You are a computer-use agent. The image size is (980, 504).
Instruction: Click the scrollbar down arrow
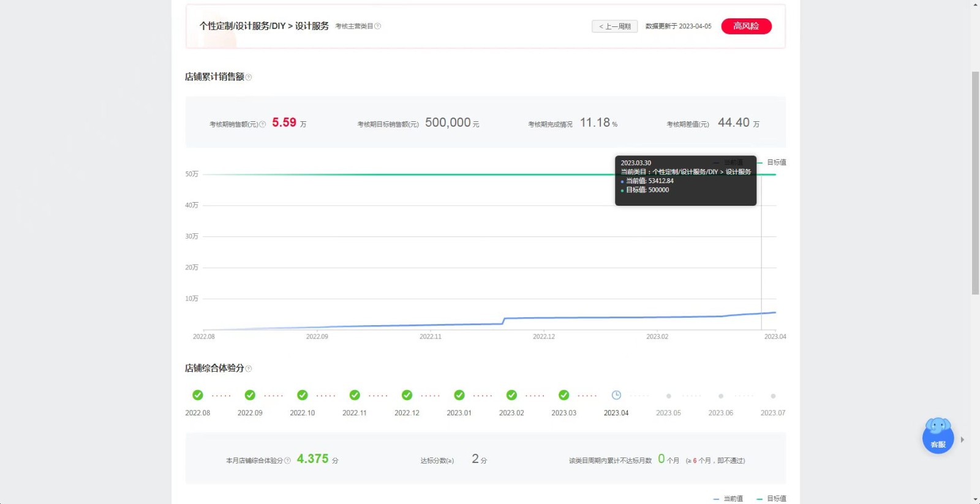[975, 500]
